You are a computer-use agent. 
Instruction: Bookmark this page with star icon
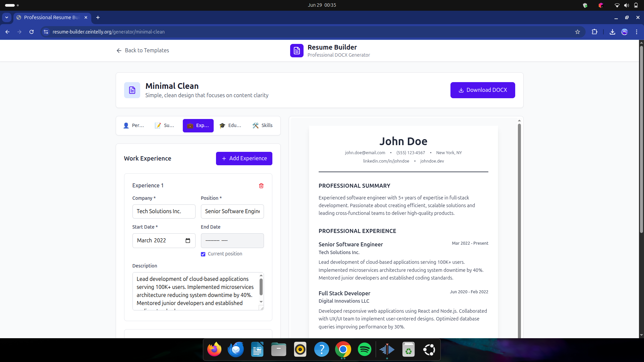[x=578, y=32]
